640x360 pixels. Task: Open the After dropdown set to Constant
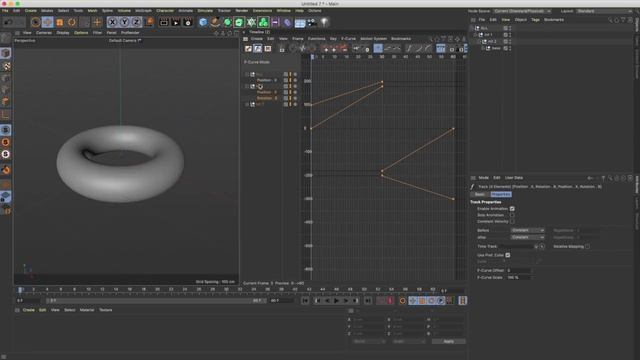pyautogui.click(x=528, y=237)
